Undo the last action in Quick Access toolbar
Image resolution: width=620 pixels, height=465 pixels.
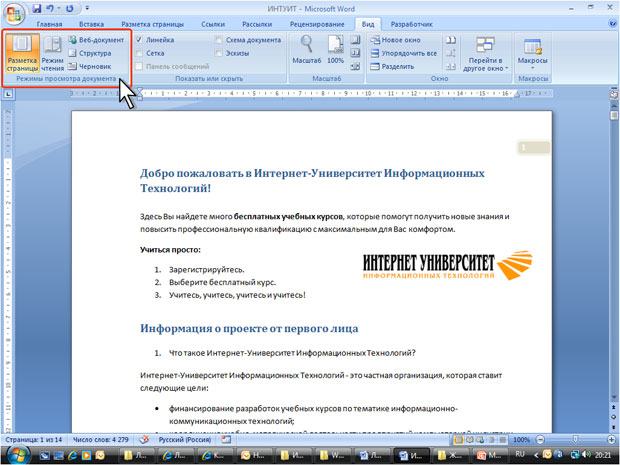(x=50, y=8)
